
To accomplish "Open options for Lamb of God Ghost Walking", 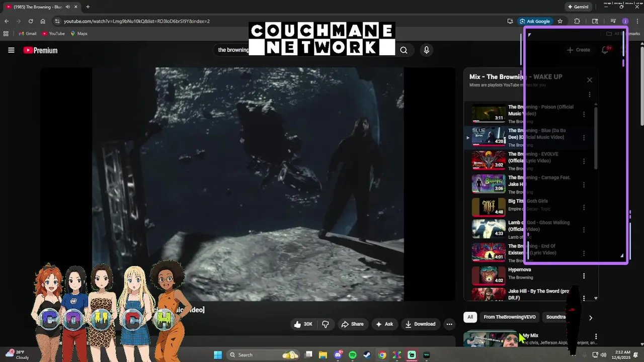I will click(x=584, y=230).
